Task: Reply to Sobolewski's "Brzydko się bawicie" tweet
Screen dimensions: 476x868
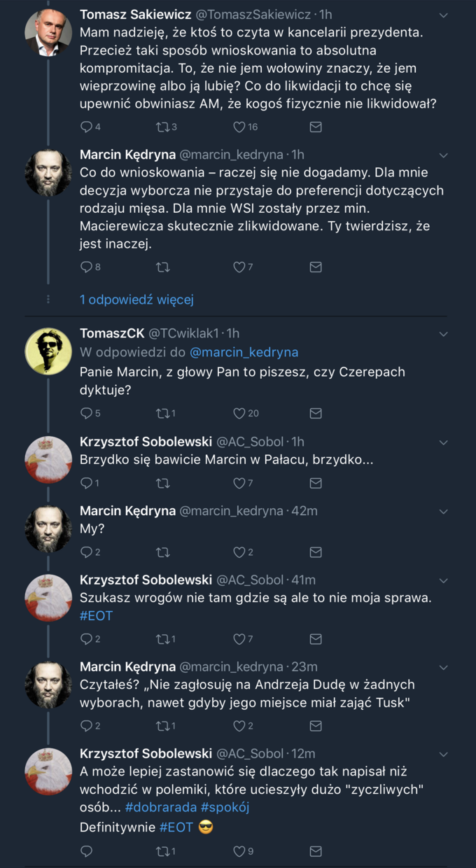Action: point(87,482)
